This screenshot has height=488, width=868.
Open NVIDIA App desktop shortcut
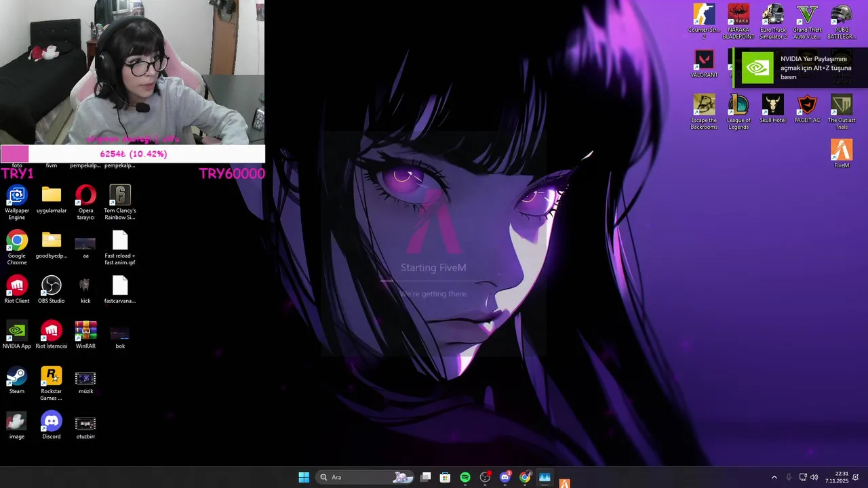(17, 335)
